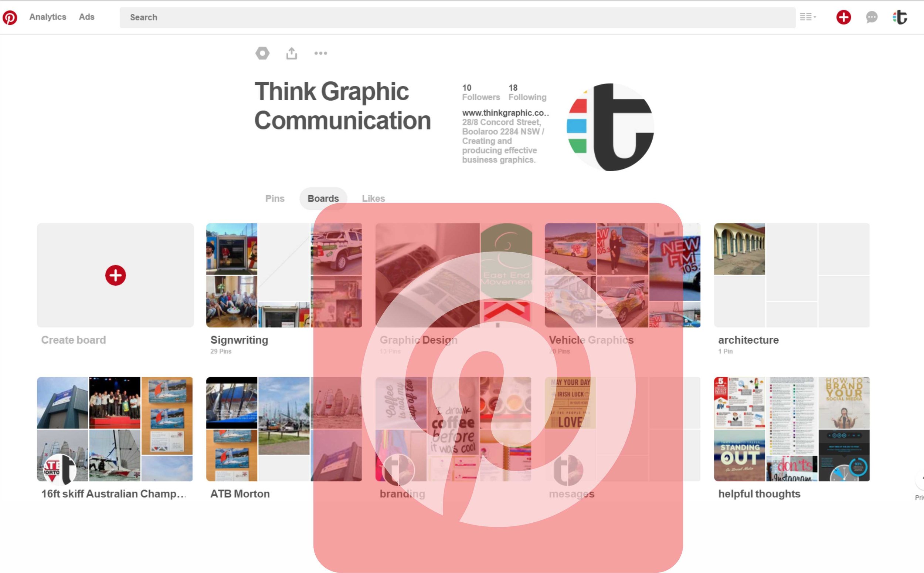Click the Create board label
The image size is (924, 573).
coord(74,340)
